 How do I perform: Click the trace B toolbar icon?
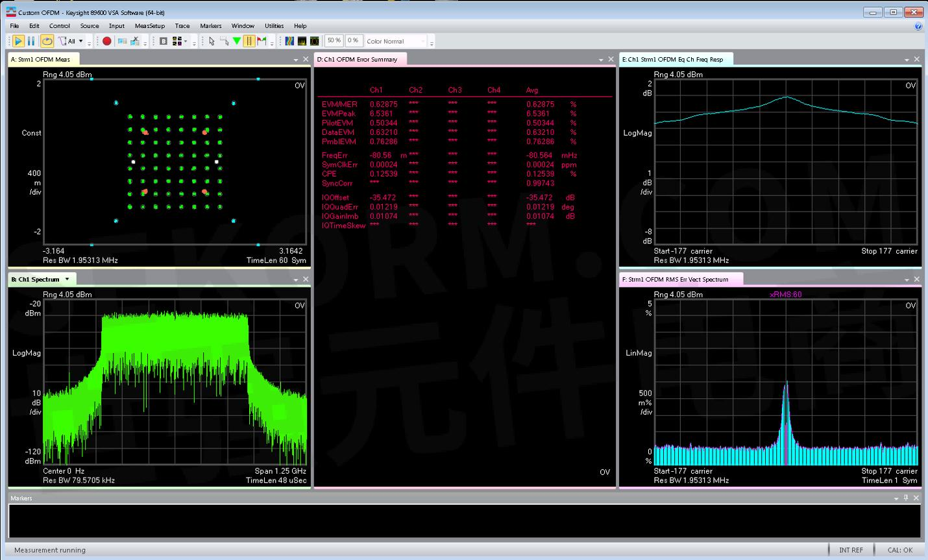164,41
